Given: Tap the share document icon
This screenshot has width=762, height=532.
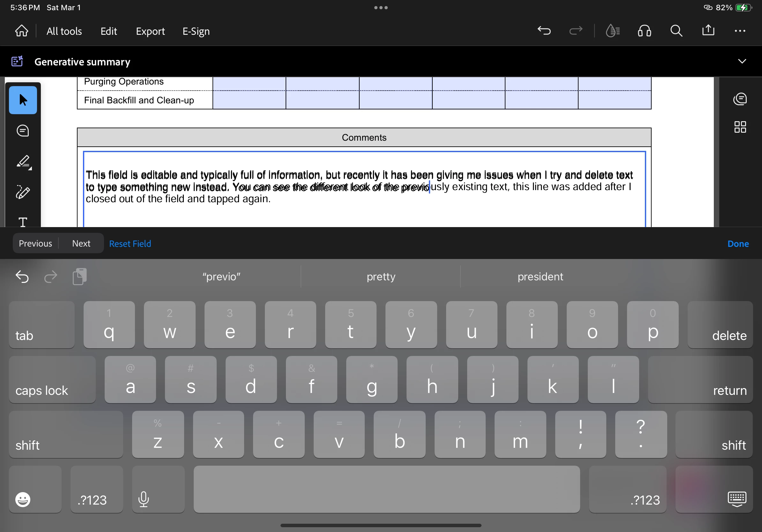Looking at the screenshot, I should pyautogui.click(x=708, y=30).
